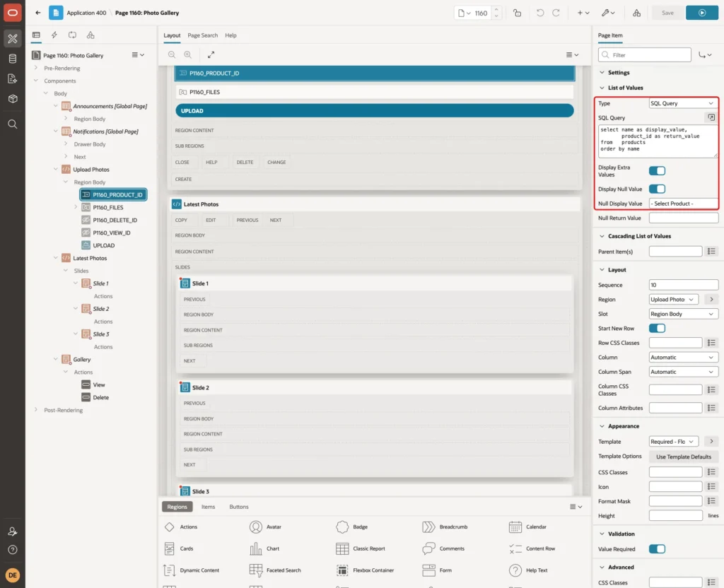Open the Column Span dropdown
724x588 pixels.
click(684, 372)
